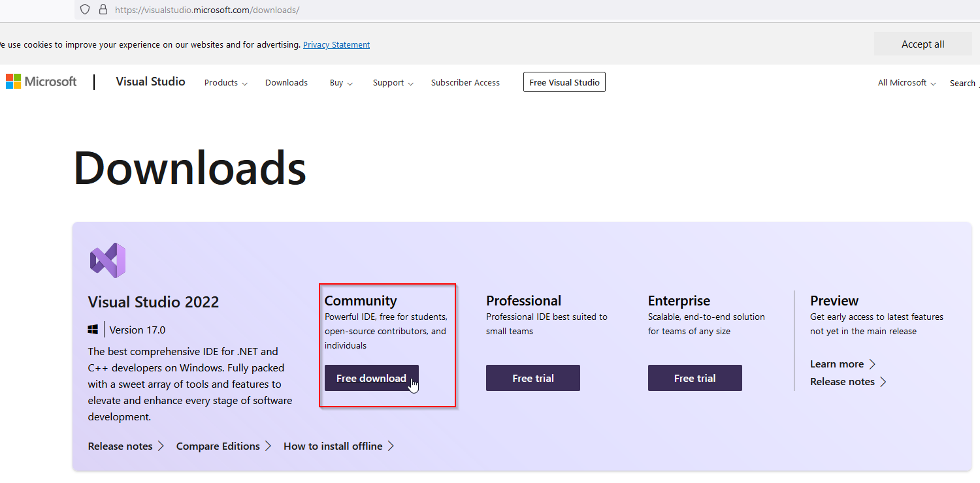The height and width of the screenshot is (483, 980).
Task: Click the Visual Studio 2022 purple logo
Action: coord(107,259)
